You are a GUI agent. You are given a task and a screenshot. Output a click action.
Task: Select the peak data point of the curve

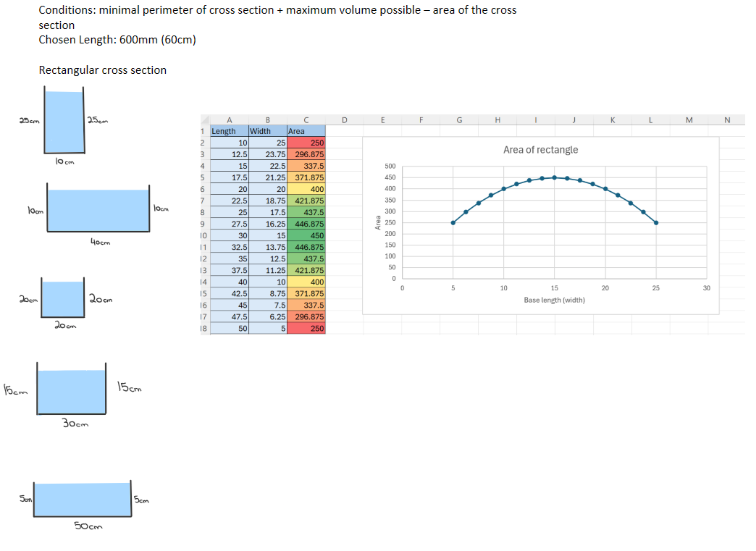coord(555,177)
